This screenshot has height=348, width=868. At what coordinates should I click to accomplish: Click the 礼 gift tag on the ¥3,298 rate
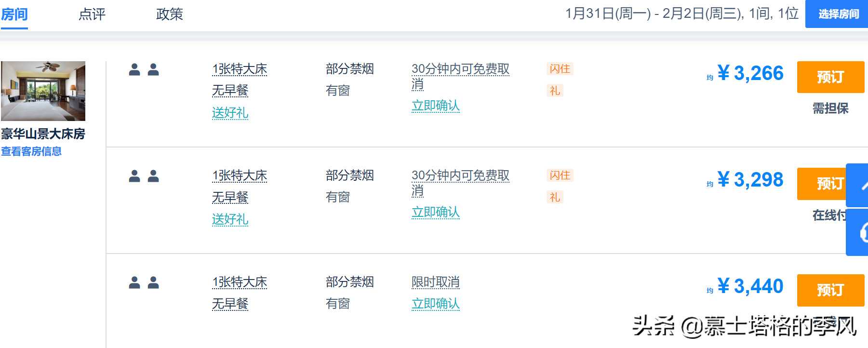pos(555,197)
